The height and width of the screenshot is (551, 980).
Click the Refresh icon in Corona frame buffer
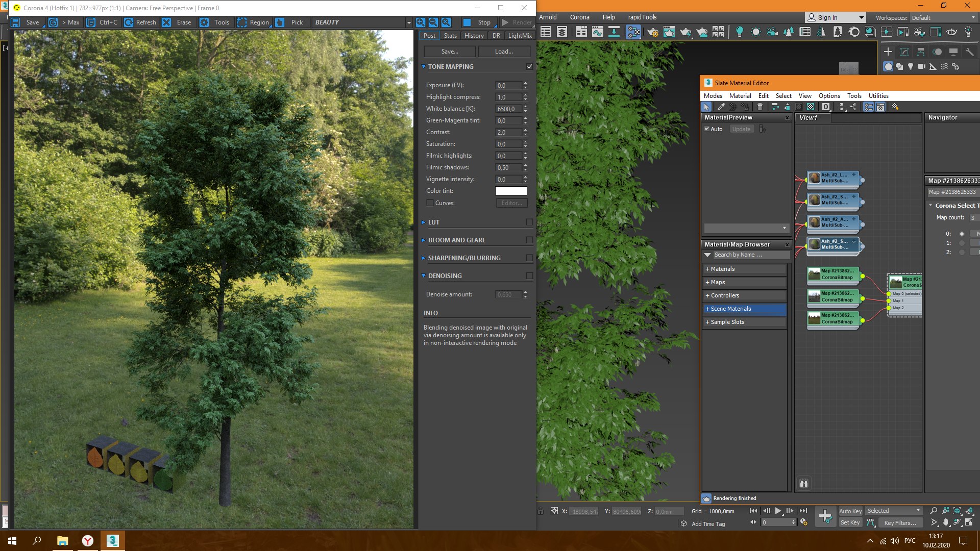pyautogui.click(x=129, y=22)
